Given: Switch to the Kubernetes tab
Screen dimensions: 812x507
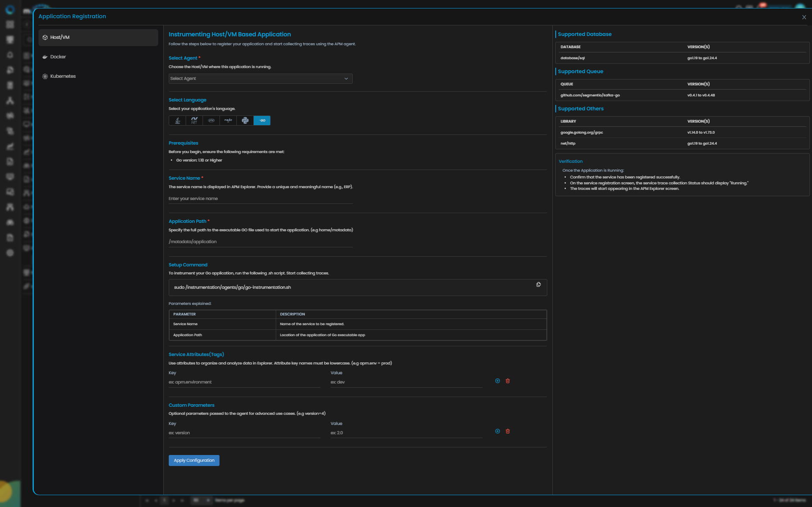Looking at the screenshot, I should click(x=63, y=77).
